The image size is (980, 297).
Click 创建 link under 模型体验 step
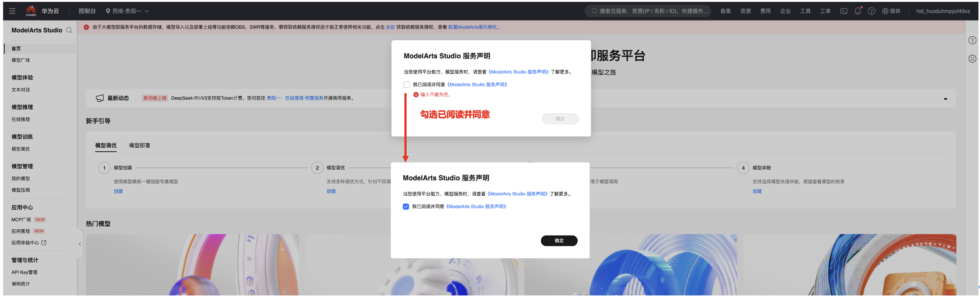click(x=757, y=191)
